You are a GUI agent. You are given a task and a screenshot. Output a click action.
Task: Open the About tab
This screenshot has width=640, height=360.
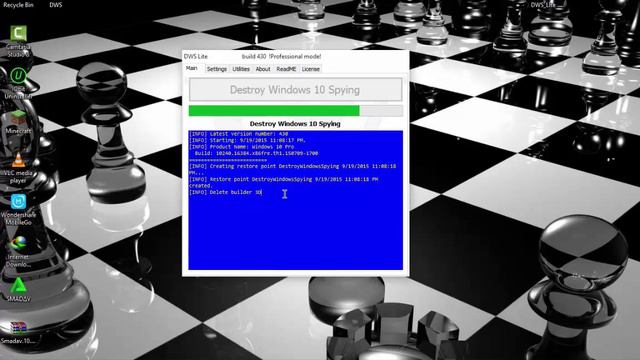[x=263, y=69]
